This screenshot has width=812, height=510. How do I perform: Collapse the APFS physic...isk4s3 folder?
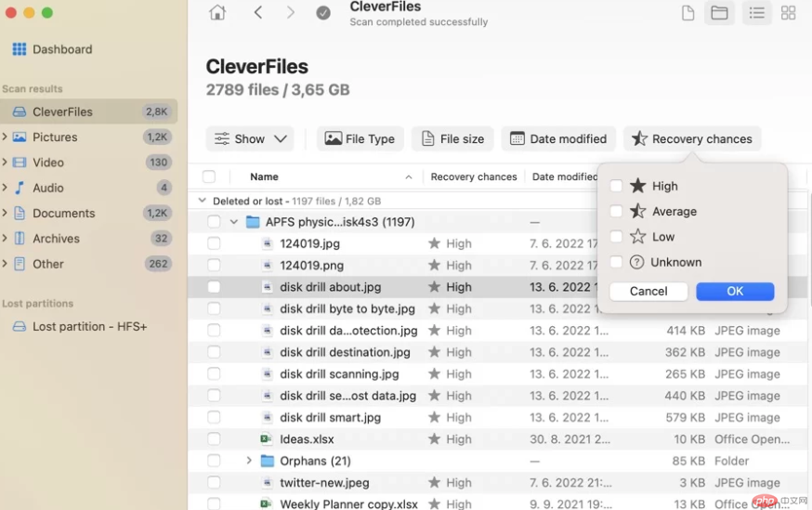(233, 222)
